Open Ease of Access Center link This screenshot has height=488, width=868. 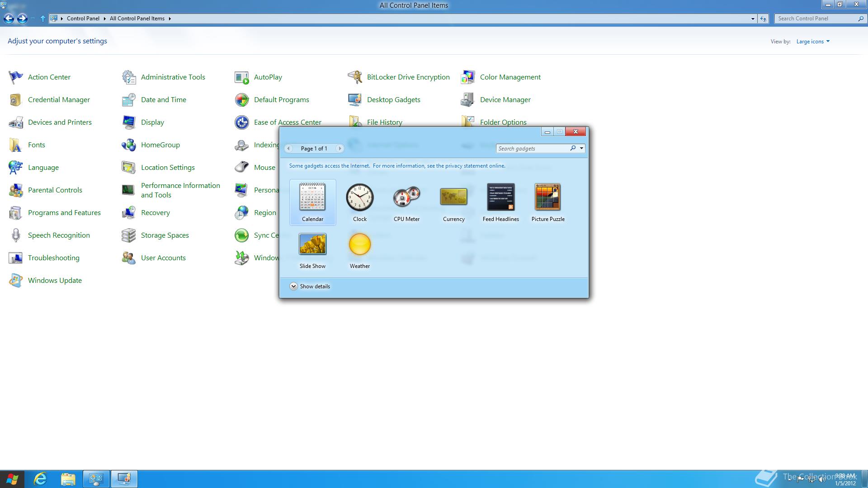(x=288, y=122)
